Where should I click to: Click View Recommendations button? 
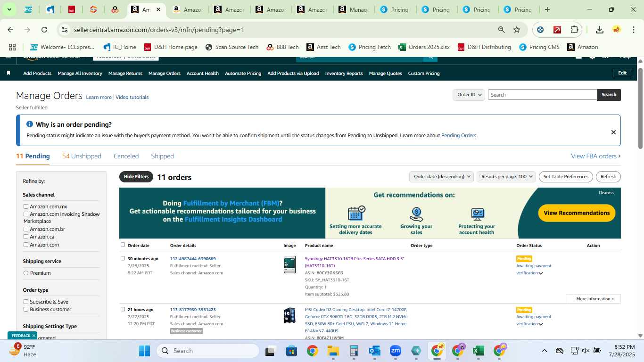coord(577,213)
